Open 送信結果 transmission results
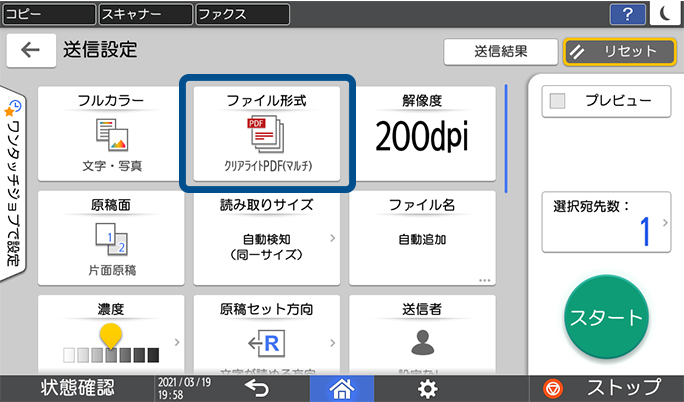684x402 pixels. coord(501,51)
